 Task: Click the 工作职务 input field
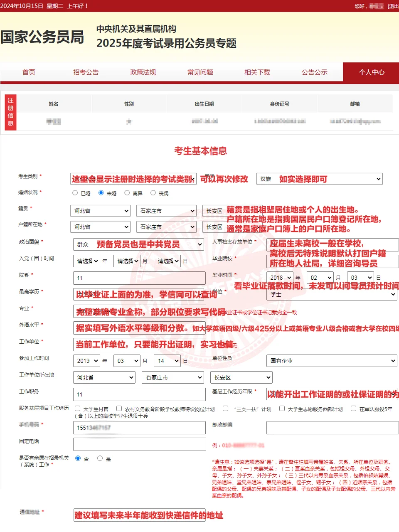[139, 394]
